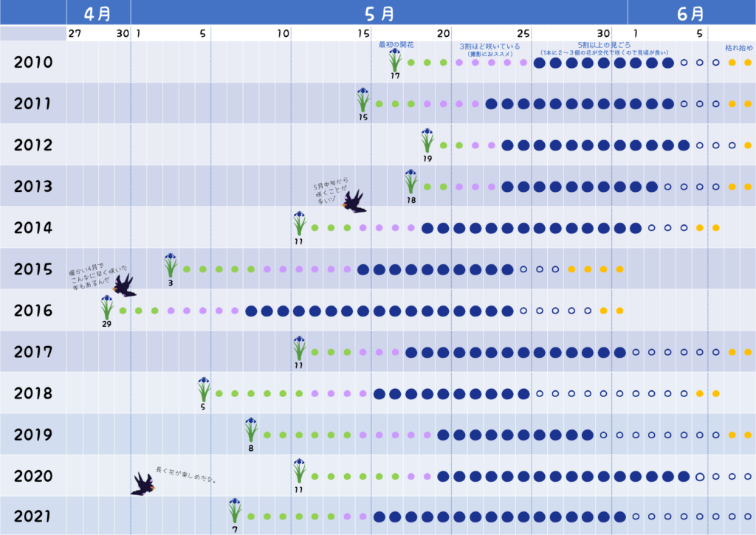Click the iris icon labeled 3 in 2015
This screenshot has width=756, height=535.
(171, 264)
